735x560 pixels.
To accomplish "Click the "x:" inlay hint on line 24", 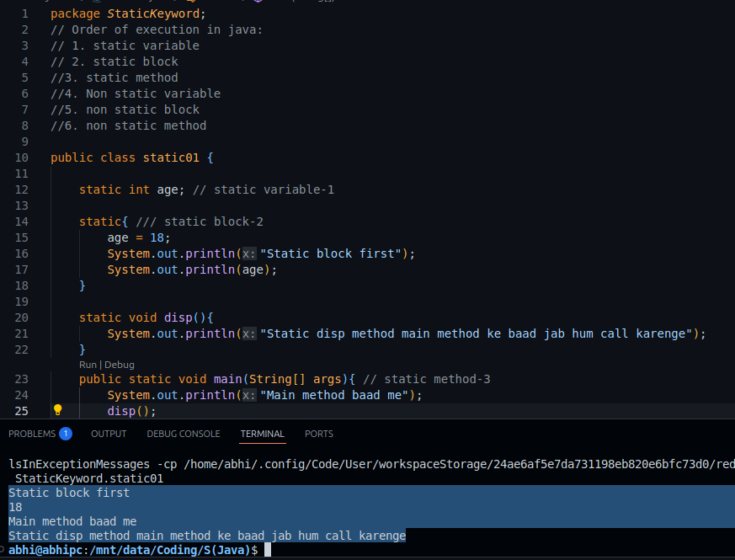I will coord(249,395).
